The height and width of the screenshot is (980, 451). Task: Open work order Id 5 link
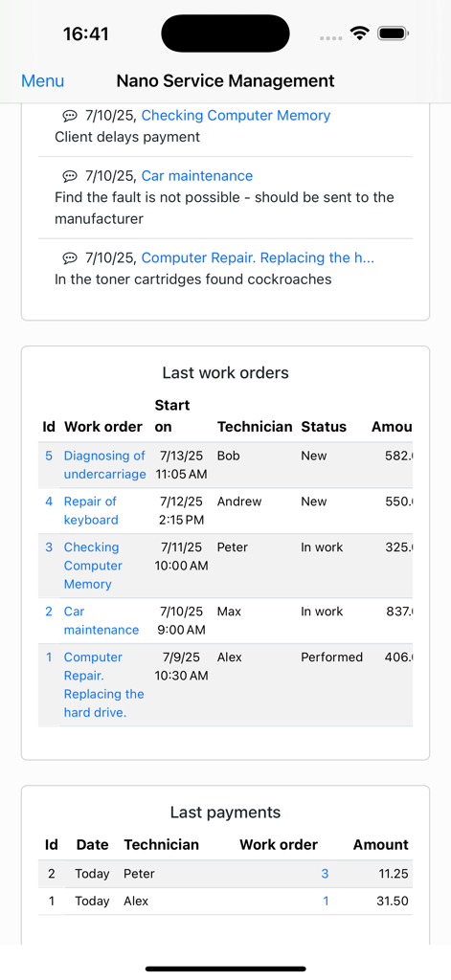coord(49,456)
